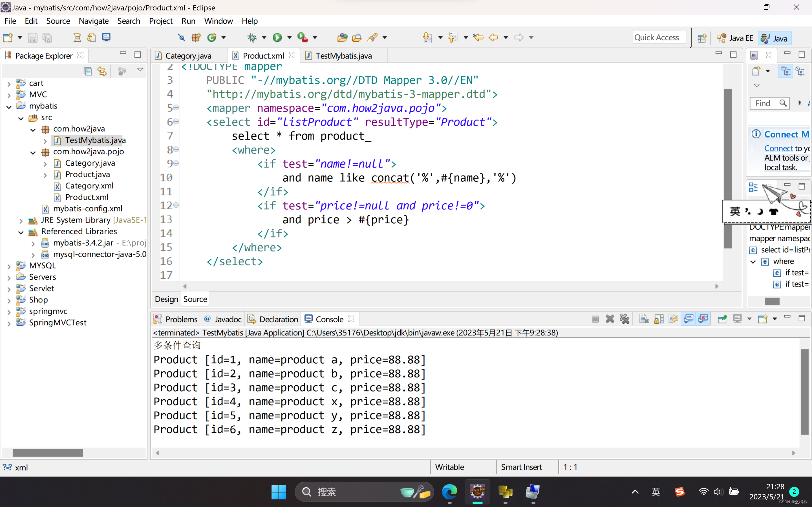
Task: Click Remove All Terminated Launches icon
Action: (x=624, y=319)
